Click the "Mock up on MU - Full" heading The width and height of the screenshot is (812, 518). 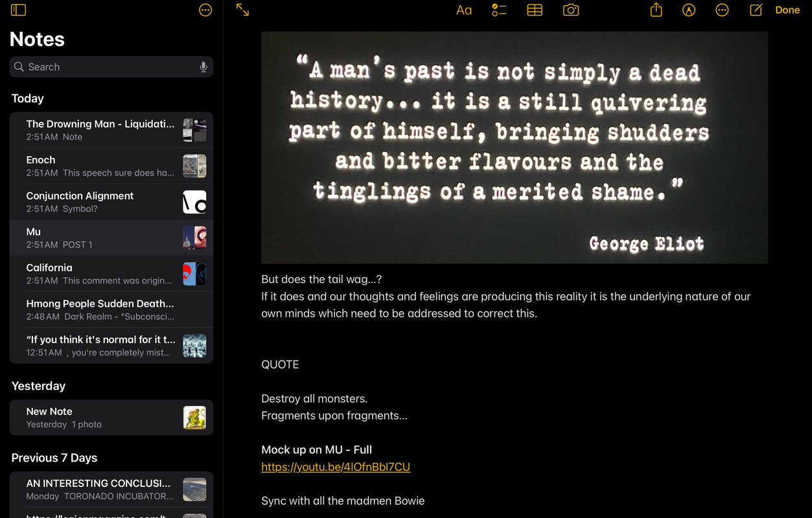pyautogui.click(x=316, y=449)
